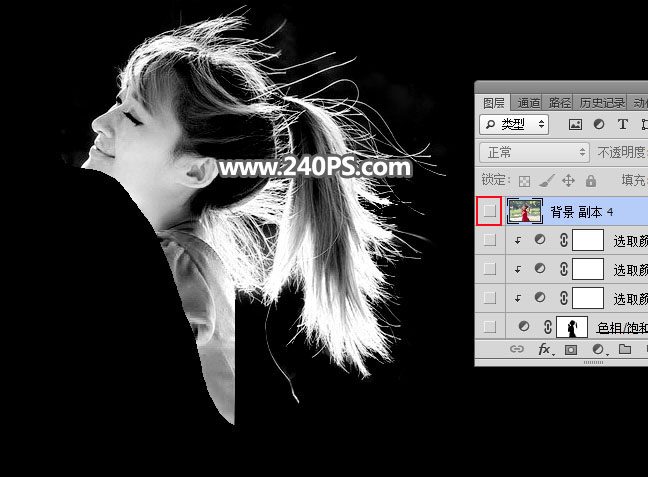The image size is (648, 477).
Task: Filter layers by pixel layer icon
Action: click(x=575, y=125)
